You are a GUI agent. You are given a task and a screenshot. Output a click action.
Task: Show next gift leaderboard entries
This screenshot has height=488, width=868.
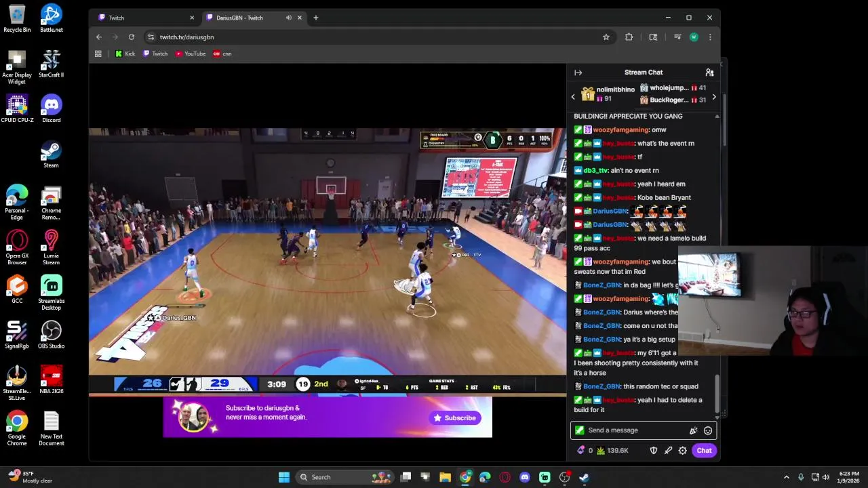tap(713, 97)
